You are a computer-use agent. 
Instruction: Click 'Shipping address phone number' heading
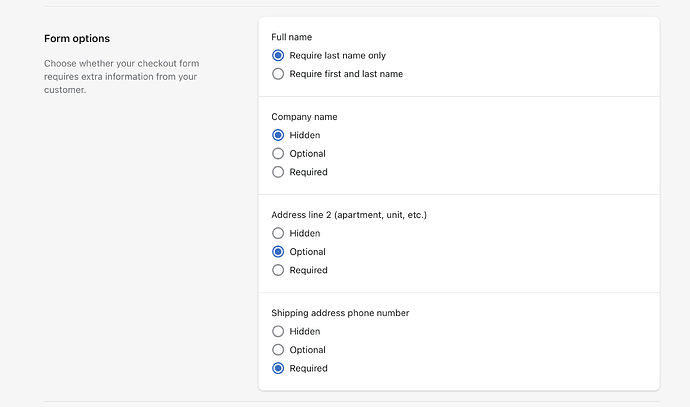click(x=340, y=313)
